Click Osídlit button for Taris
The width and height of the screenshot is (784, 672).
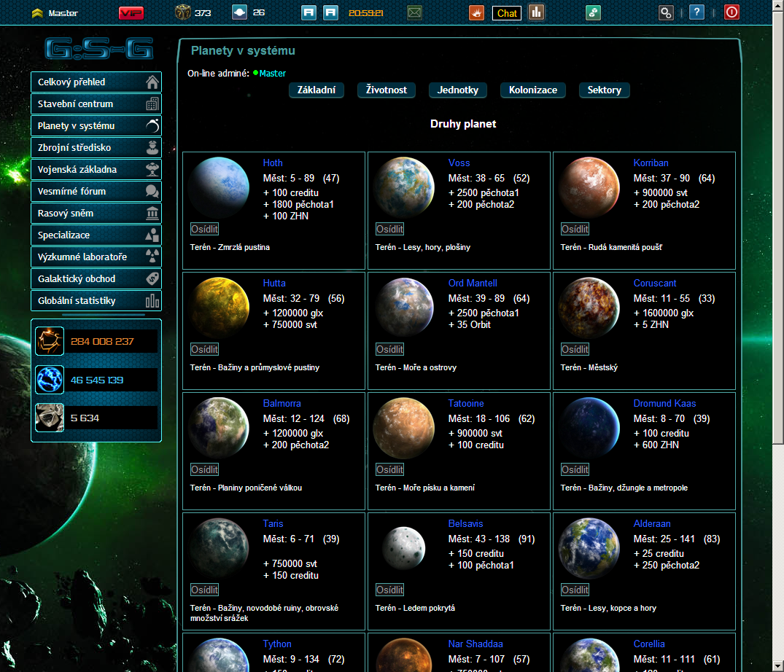point(204,590)
